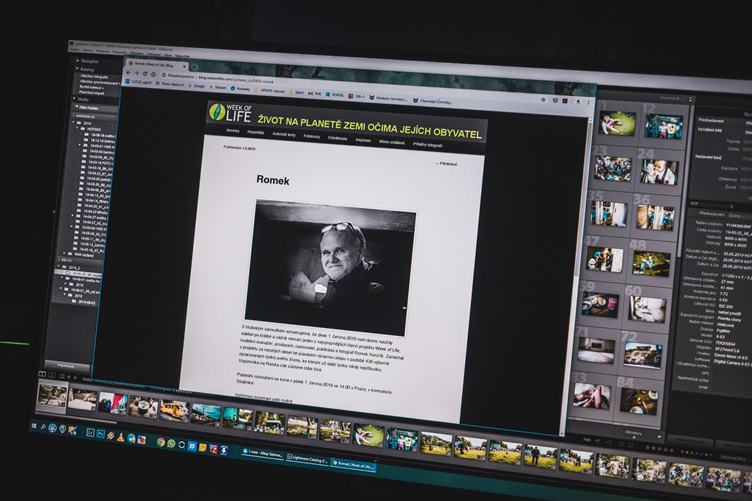
Task: Open Příběhy fotografií site menu item
Action: click(x=427, y=145)
